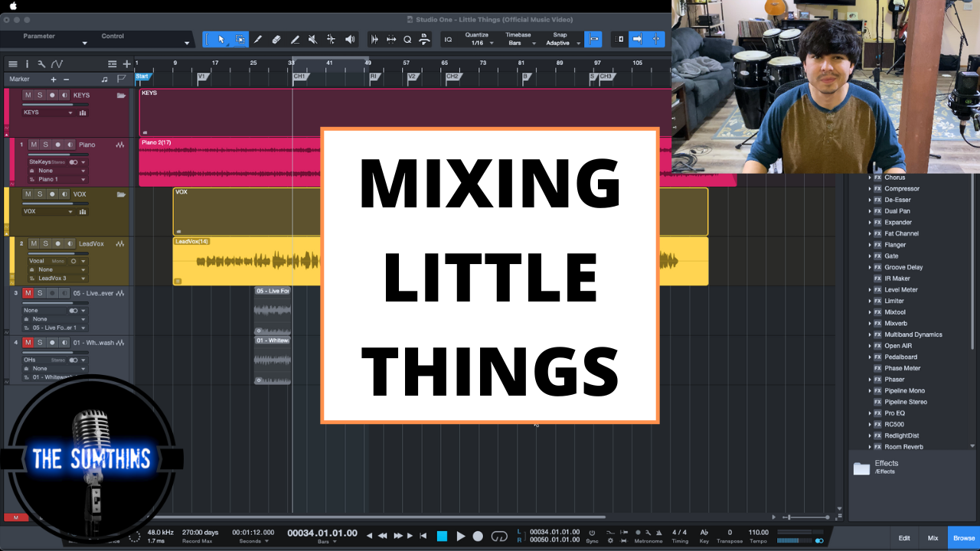Toggle autoscroll button in toolbar
The width and height of the screenshot is (980, 551).
click(x=637, y=39)
